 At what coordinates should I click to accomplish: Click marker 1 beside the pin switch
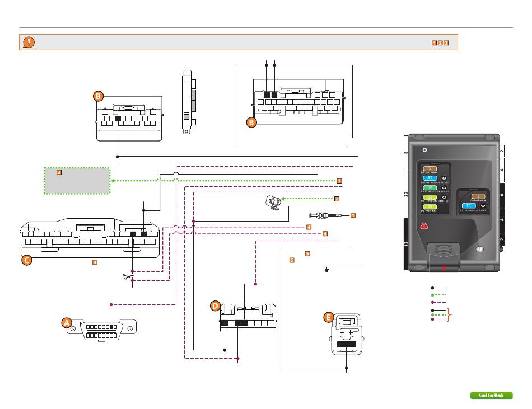tap(353, 215)
